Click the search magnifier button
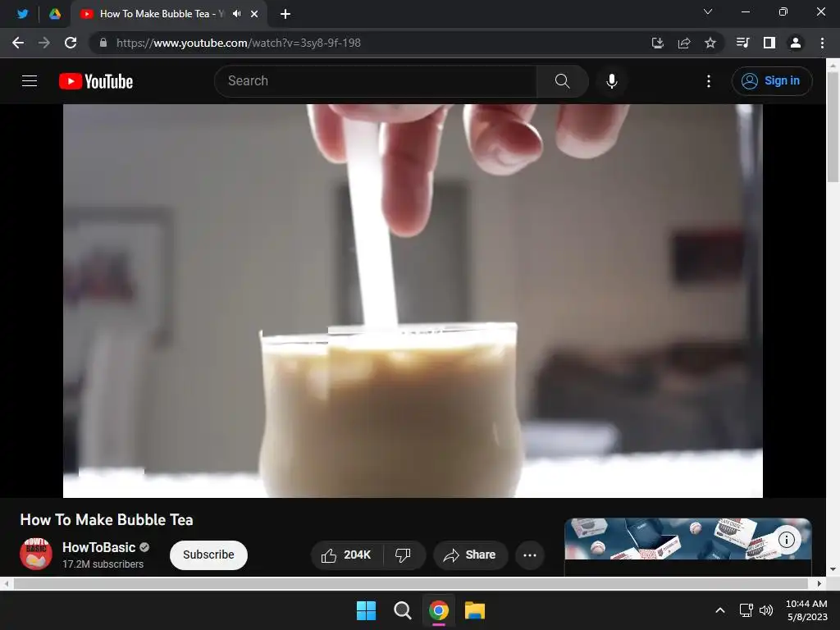The width and height of the screenshot is (840, 630). coord(563,81)
